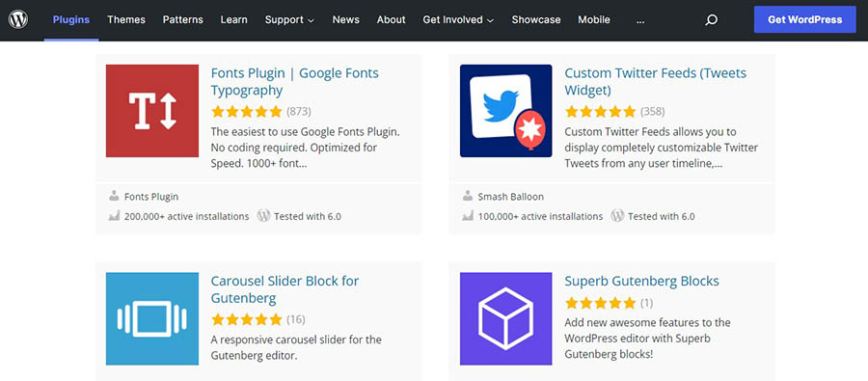The width and height of the screenshot is (868, 381).
Task: Click the Superb Gutenberg Blocks cube icon
Action: 506,318
